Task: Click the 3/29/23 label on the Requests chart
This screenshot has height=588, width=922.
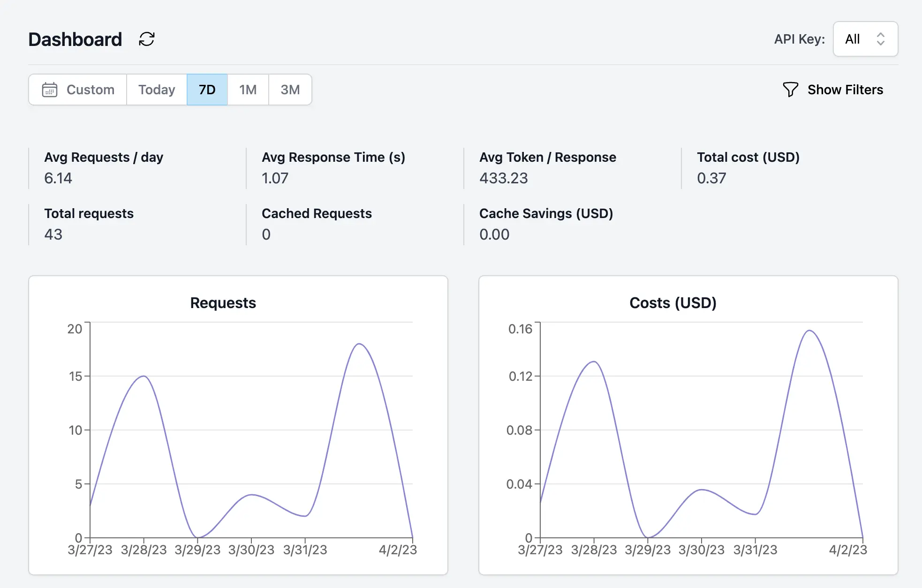Action: [198, 549]
